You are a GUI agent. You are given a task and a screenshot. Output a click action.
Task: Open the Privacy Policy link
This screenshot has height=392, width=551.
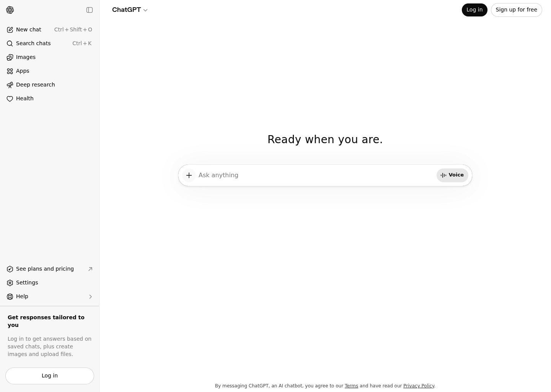[x=419, y=386]
